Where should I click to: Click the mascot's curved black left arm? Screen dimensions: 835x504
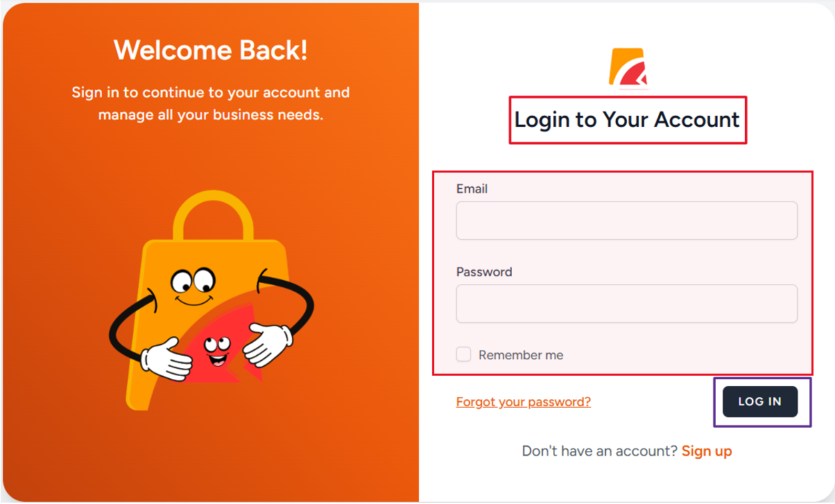pyautogui.click(x=130, y=326)
